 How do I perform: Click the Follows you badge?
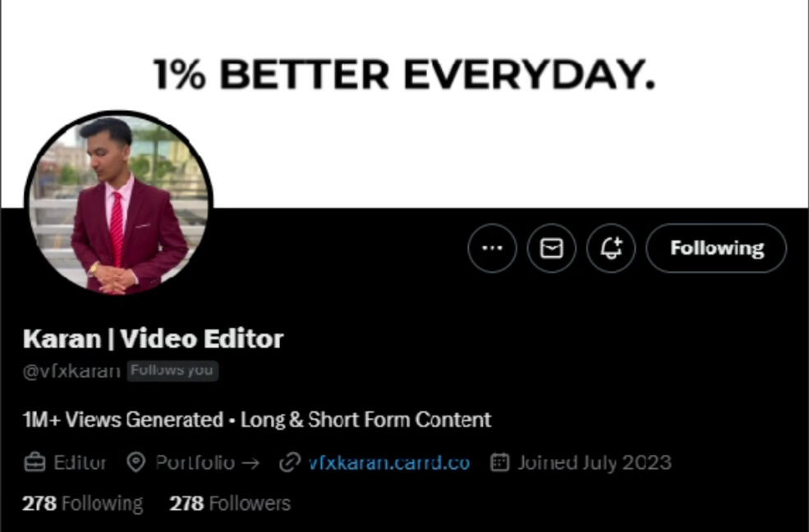172,370
